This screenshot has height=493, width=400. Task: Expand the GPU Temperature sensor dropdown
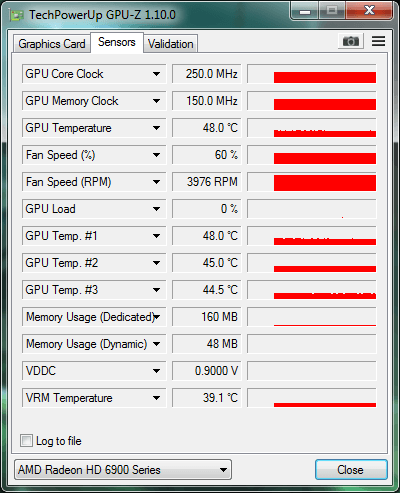click(156, 128)
